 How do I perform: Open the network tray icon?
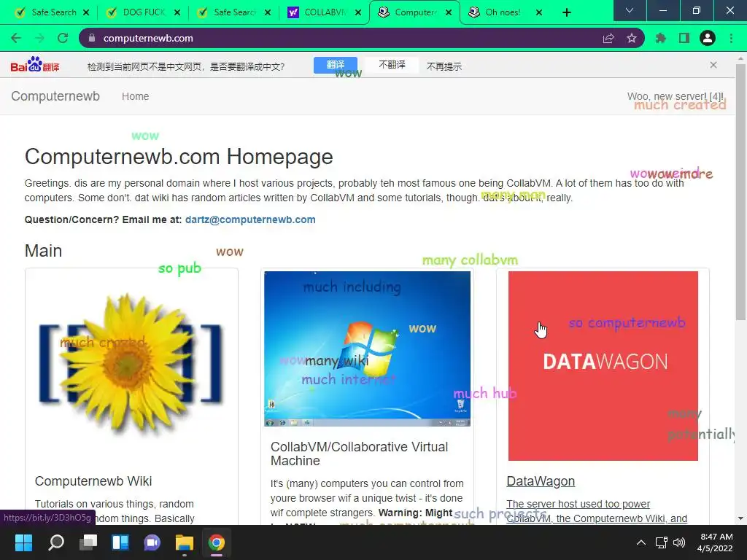click(661, 542)
